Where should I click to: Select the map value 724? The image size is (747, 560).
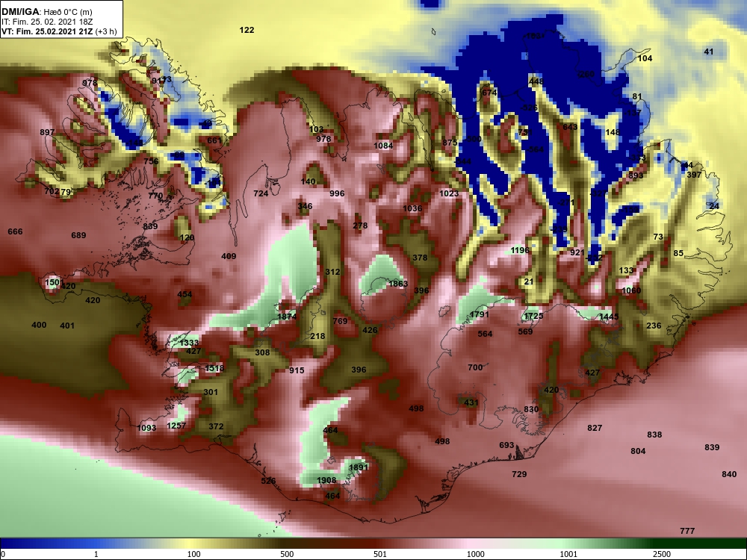261,193
